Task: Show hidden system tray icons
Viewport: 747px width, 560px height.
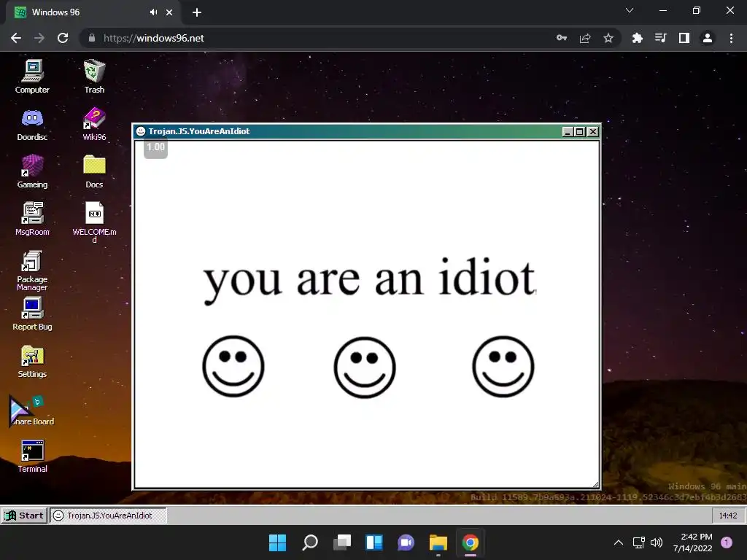Action: 619,542
